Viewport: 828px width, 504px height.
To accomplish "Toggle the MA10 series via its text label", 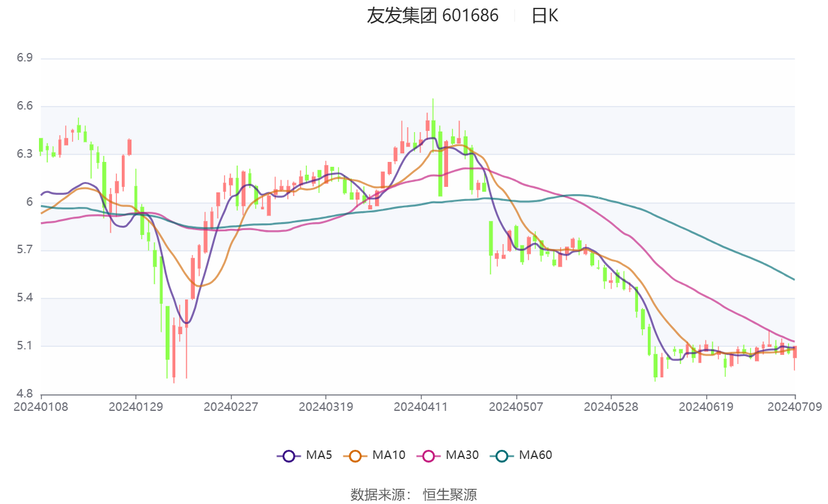I will pyautogui.click(x=388, y=455).
